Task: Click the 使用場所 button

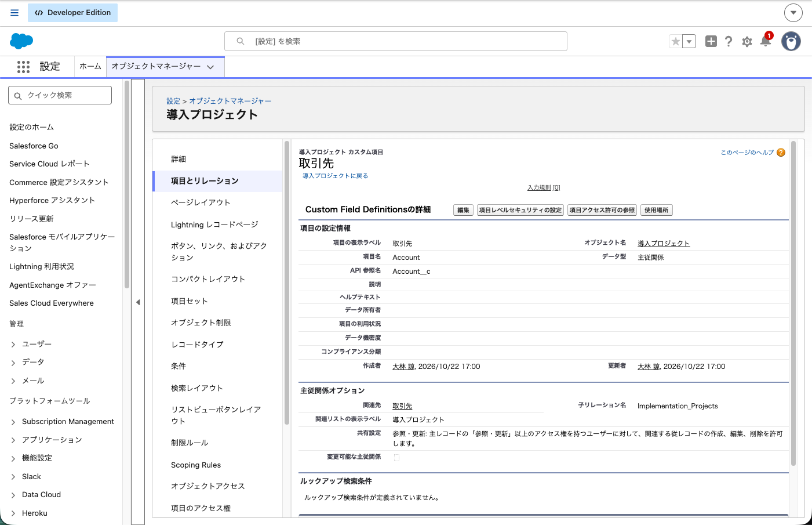Action: [657, 210]
